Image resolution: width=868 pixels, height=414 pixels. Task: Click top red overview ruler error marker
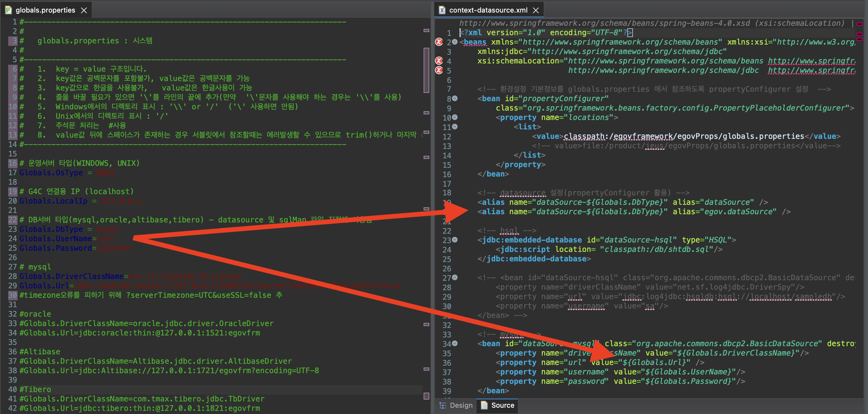[859, 24]
